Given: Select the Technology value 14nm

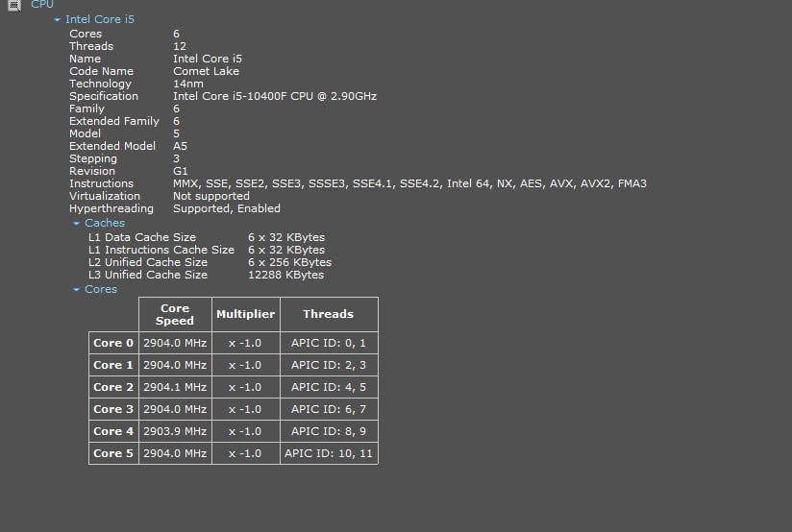Looking at the screenshot, I should 187,84.
